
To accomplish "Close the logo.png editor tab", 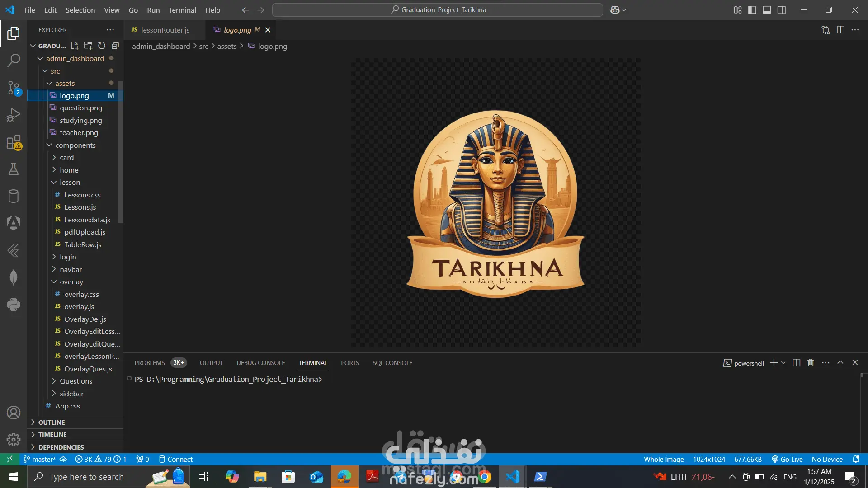I will click(268, 30).
